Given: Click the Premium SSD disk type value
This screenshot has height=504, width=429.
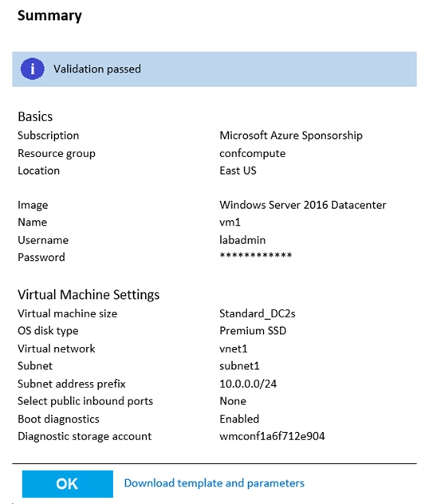Looking at the screenshot, I should pos(253,331).
